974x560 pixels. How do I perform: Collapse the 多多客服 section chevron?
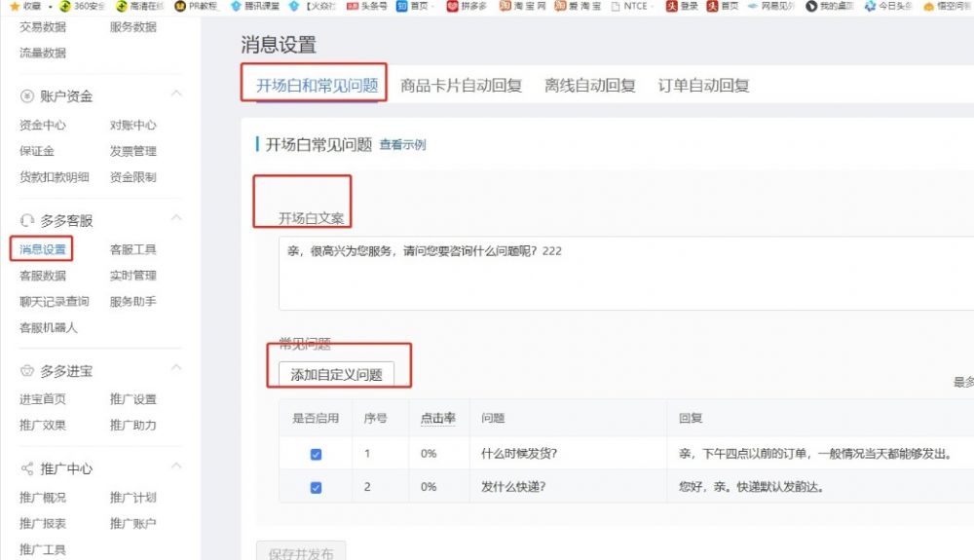click(176, 217)
